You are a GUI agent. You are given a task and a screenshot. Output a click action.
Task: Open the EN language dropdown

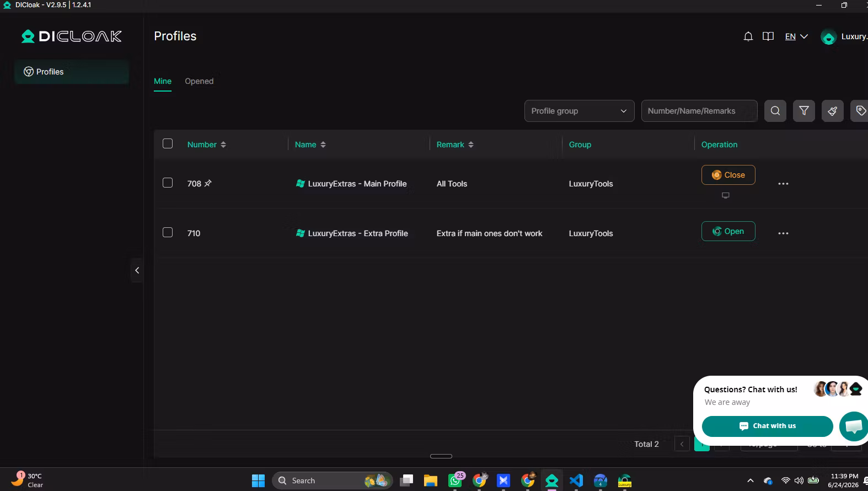coord(796,36)
